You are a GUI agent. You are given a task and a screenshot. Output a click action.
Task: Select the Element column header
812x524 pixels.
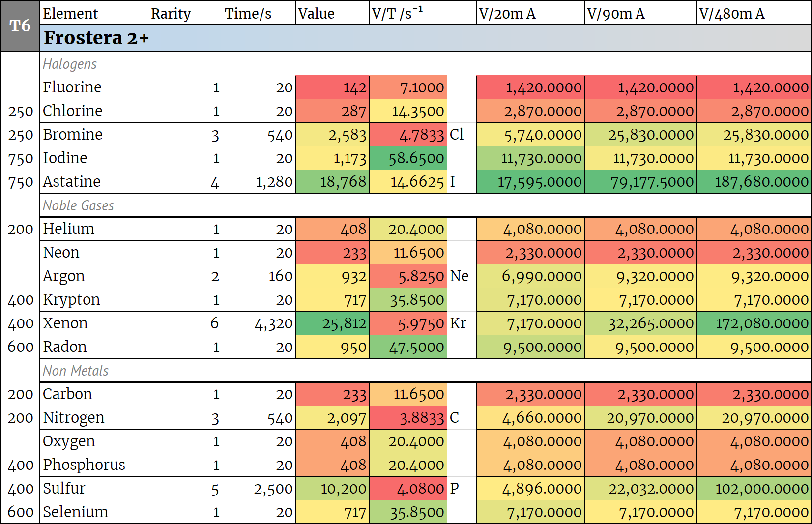[x=94, y=13]
